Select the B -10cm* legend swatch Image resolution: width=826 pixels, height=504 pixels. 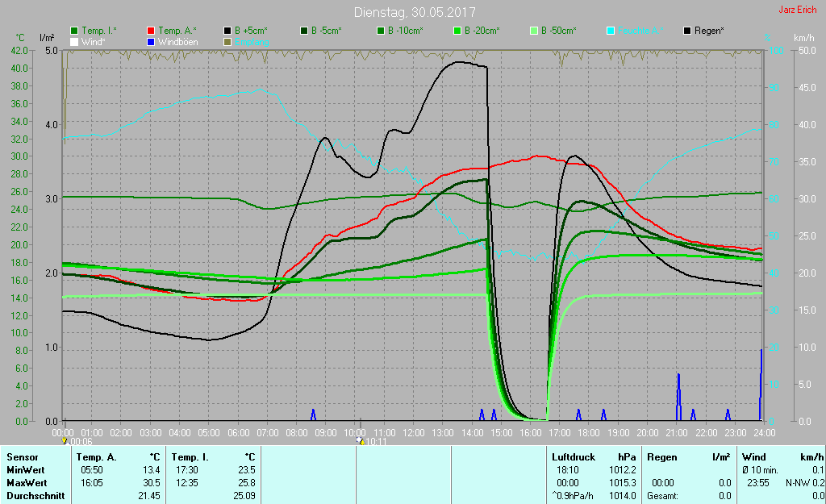coord(381,31)
